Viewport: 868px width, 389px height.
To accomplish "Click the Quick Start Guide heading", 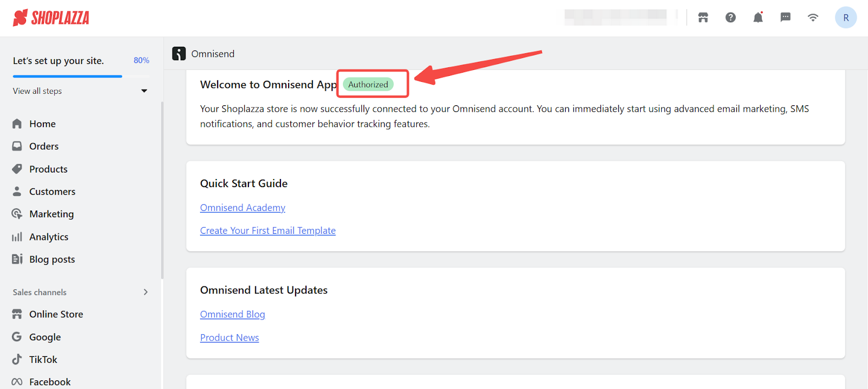I will (x=244, y=183).
